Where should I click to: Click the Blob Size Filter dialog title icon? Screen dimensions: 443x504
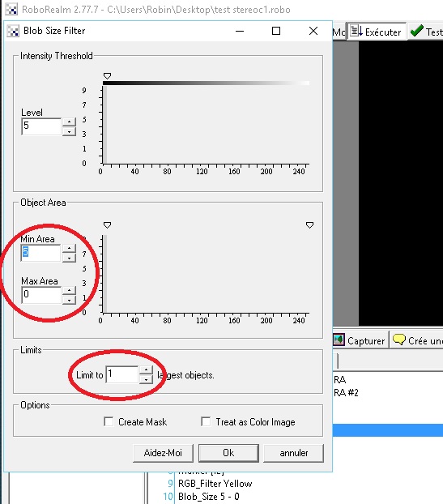tap(13, 31)
